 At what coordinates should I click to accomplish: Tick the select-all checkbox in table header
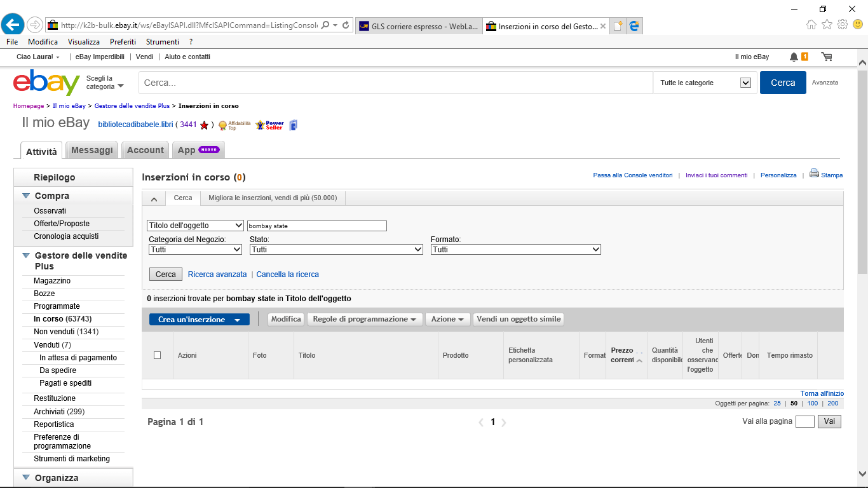click(158, 355)
